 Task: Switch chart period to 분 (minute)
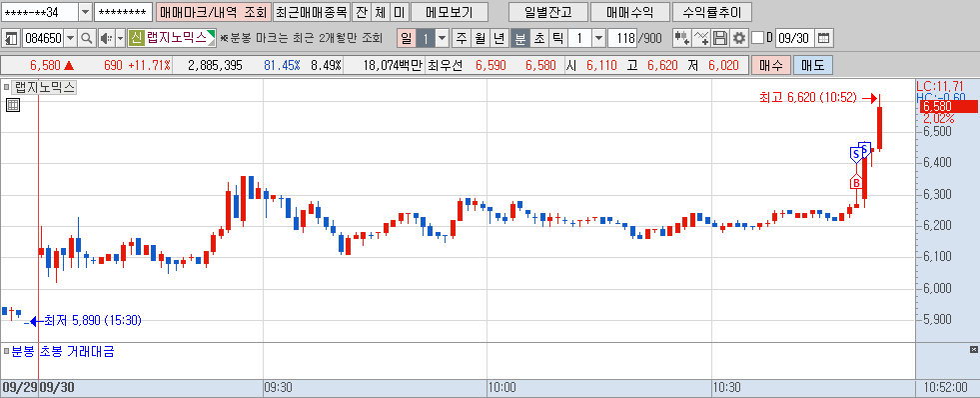pos(519,38)
